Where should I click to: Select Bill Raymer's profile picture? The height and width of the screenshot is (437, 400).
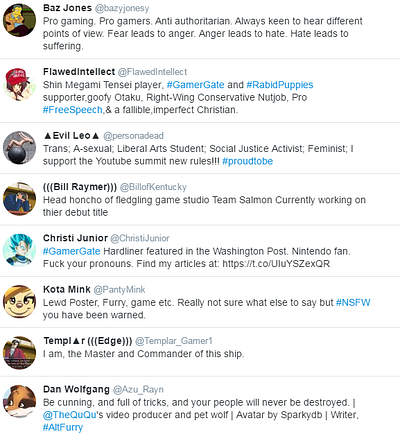tap(19, 199)
